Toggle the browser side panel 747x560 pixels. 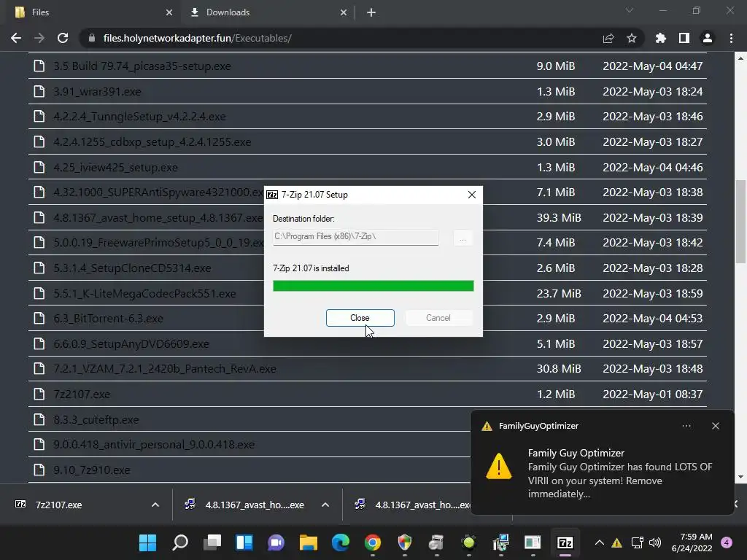(684, 38)
